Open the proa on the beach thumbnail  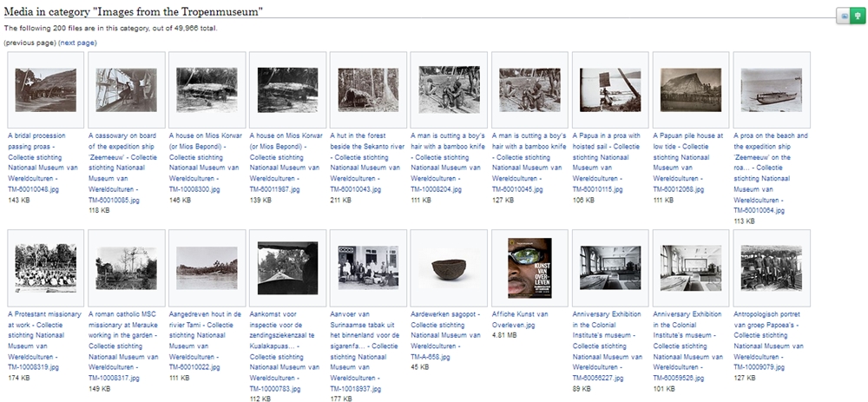(772, 89)
